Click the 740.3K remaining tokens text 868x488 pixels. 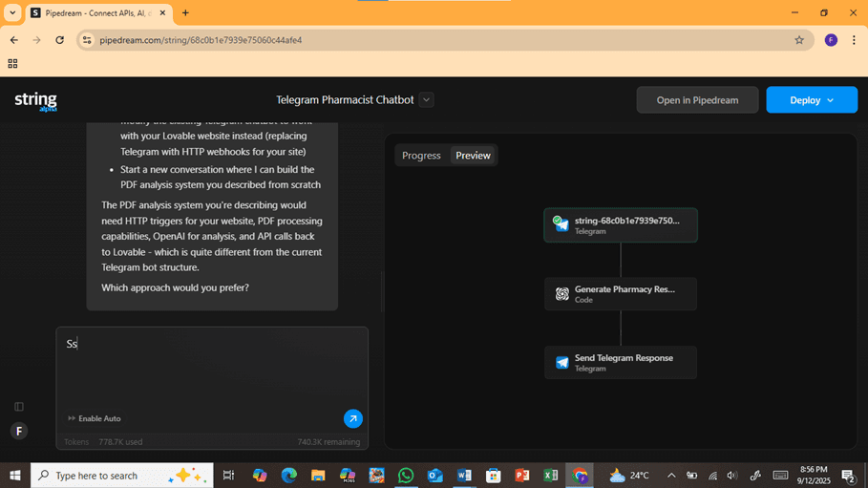[x=328, y=442]
